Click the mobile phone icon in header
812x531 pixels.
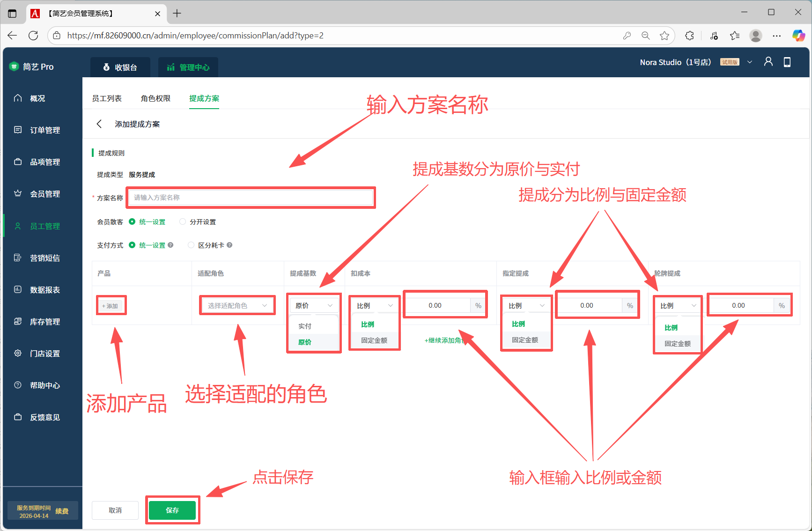pyautogui.click(x=787, y=62)
